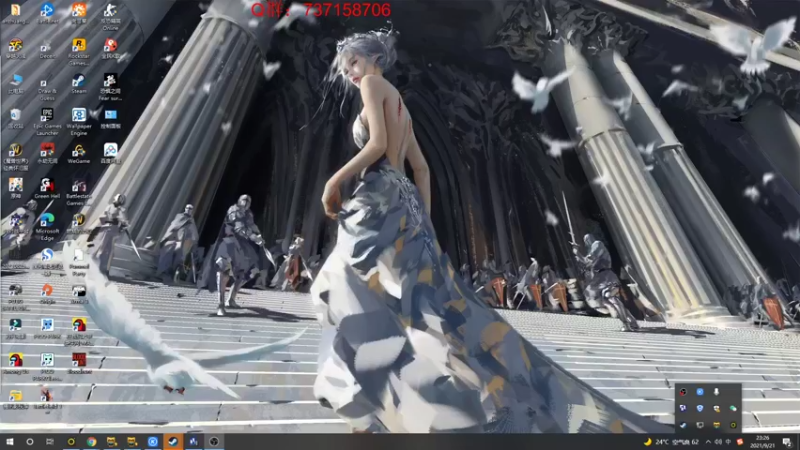The width and height of the screenshot is (800, 450).
Task: Open Wallpaper Engine desktop shortcut
Action: click(x=79, y=122)
